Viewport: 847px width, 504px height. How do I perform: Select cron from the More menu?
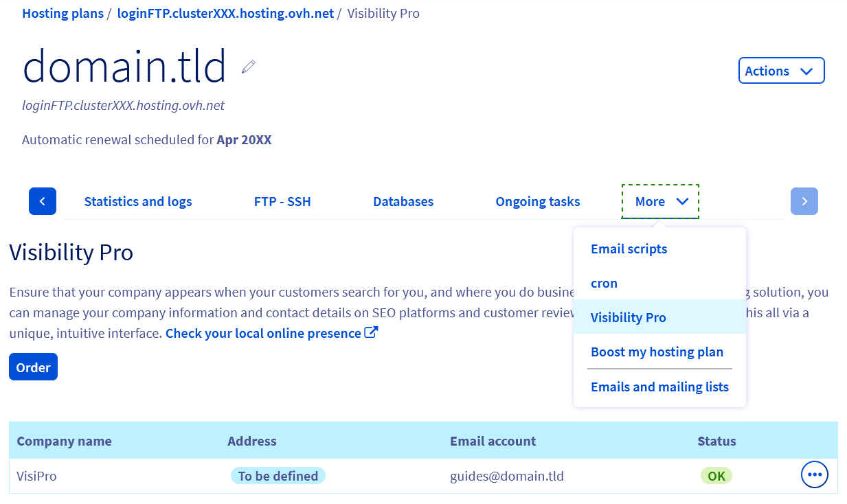click(x=604, y=283)
